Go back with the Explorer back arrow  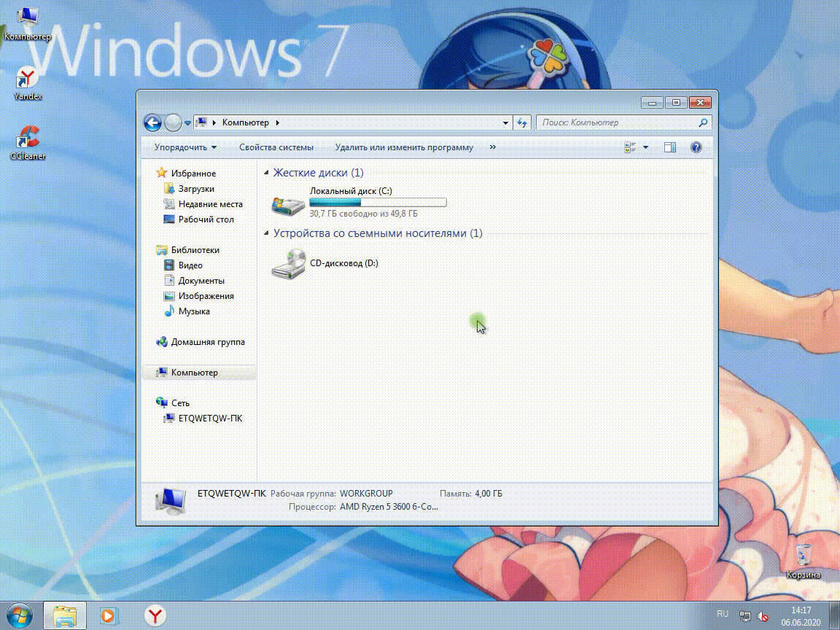point(152,122)
